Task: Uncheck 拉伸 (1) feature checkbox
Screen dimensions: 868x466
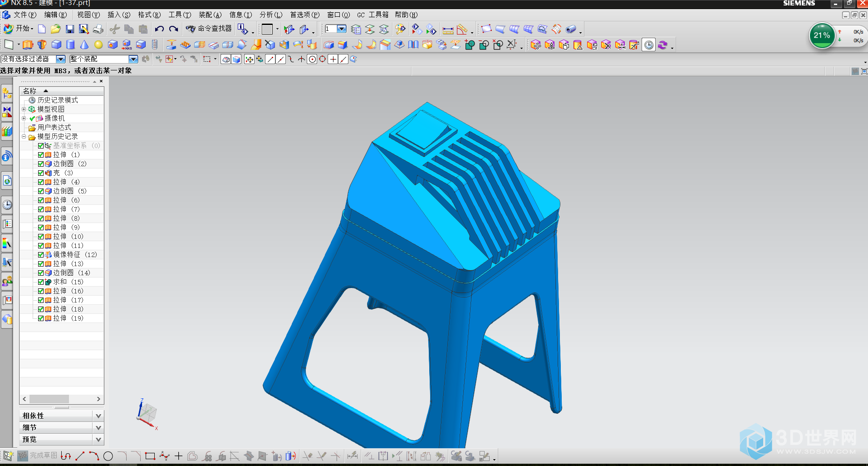Action: pos(41,155)
